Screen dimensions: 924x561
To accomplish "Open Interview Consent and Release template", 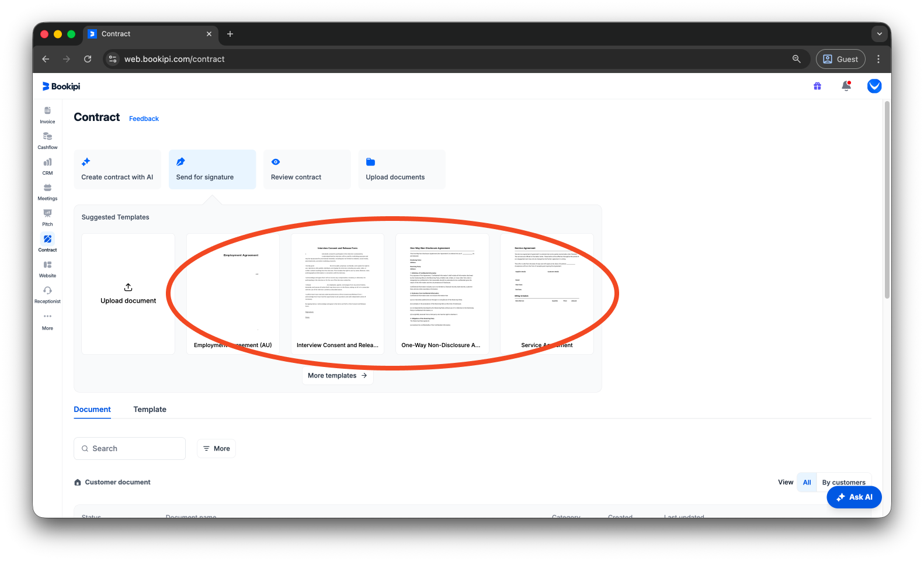I will coord(338,294).
